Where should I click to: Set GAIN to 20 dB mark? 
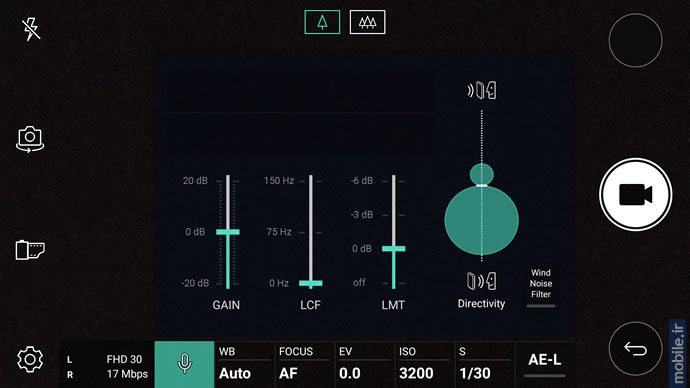228,181
